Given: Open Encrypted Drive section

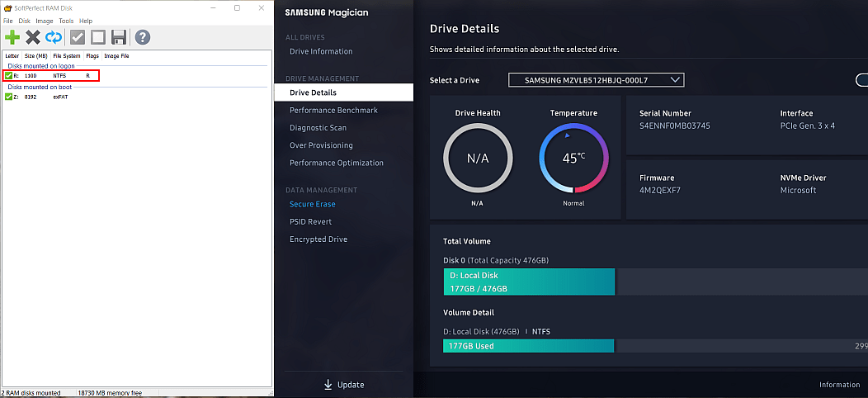Looking at the screenshot, I should coord(318,239).
